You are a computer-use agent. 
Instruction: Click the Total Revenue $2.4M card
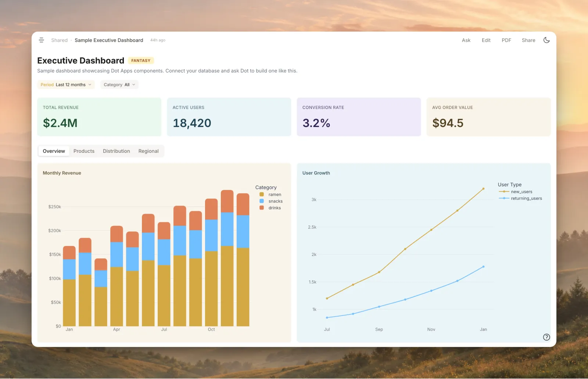click(99, 117)
